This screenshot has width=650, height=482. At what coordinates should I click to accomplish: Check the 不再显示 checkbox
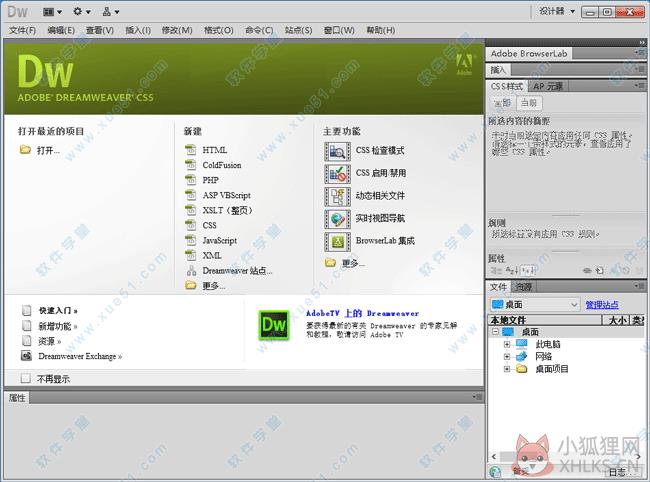click(x=26, y=378)
